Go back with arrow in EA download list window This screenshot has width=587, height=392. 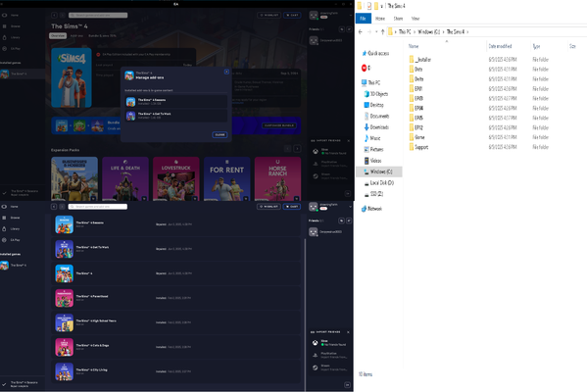coord(54,207)
